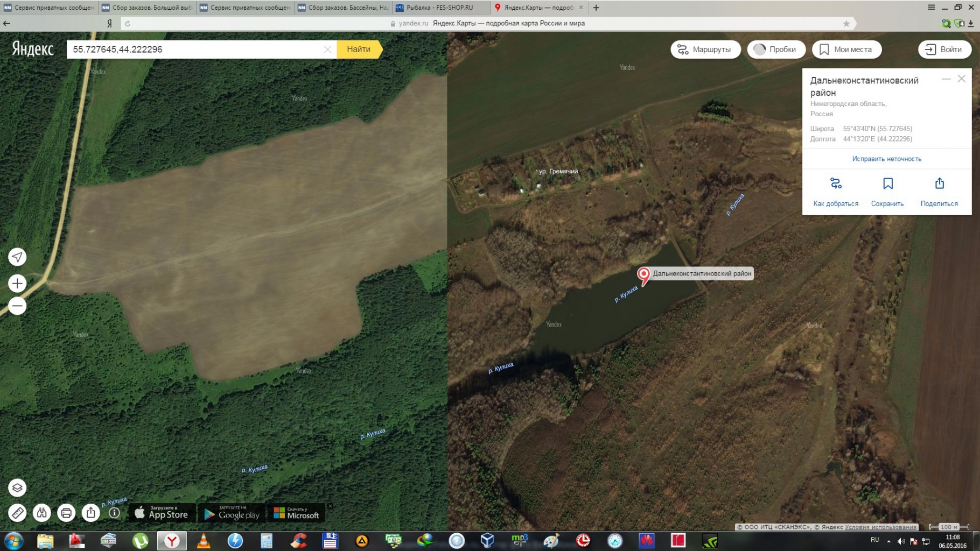Close the Яндекс.Карты tab
This screenshot has height=551, width=980.
pos(581,8)
